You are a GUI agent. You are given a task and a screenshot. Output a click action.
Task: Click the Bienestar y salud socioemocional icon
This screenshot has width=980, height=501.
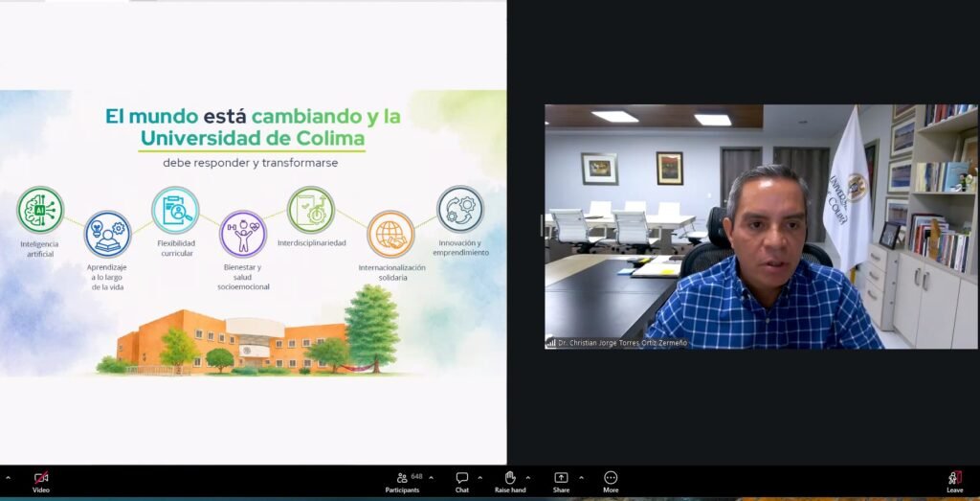click(242, 234)
